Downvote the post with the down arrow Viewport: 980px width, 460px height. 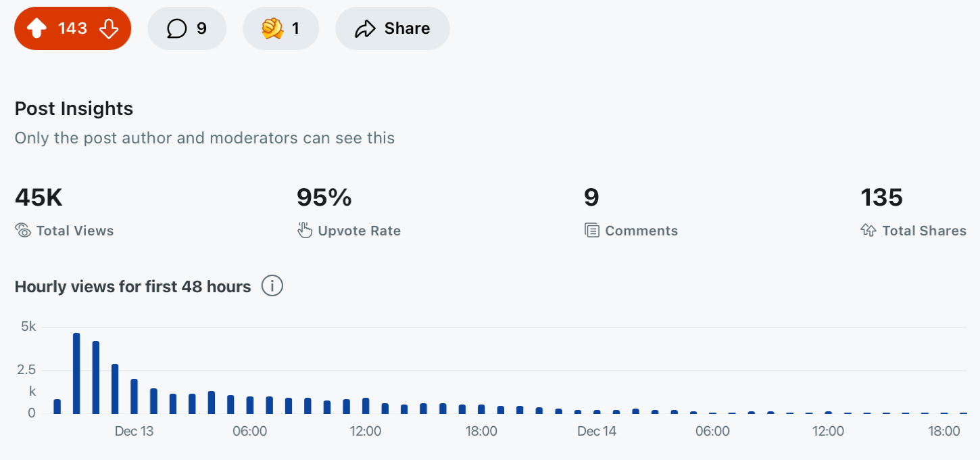tap(108, 28)
